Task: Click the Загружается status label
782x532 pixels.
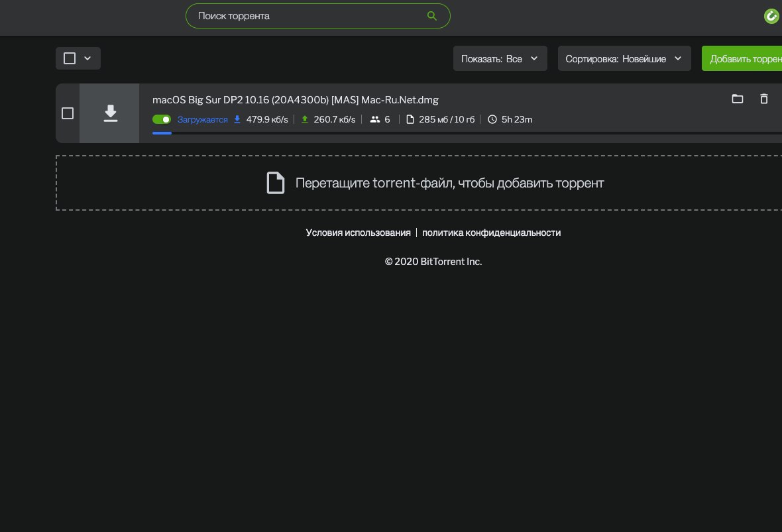Action: coord(203,120)
